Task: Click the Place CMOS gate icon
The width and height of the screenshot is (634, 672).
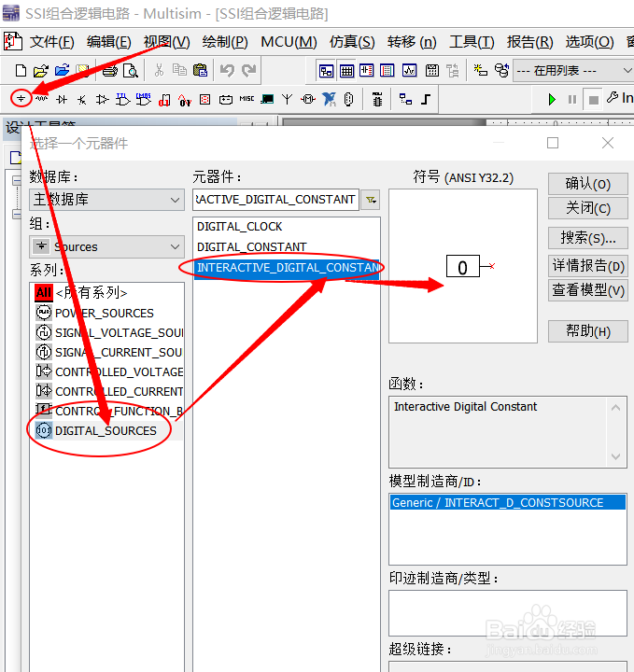Action: click(143, 100)
